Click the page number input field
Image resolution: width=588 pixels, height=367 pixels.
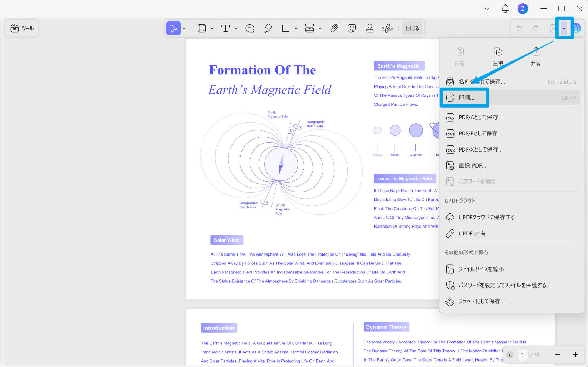(523, 355)
